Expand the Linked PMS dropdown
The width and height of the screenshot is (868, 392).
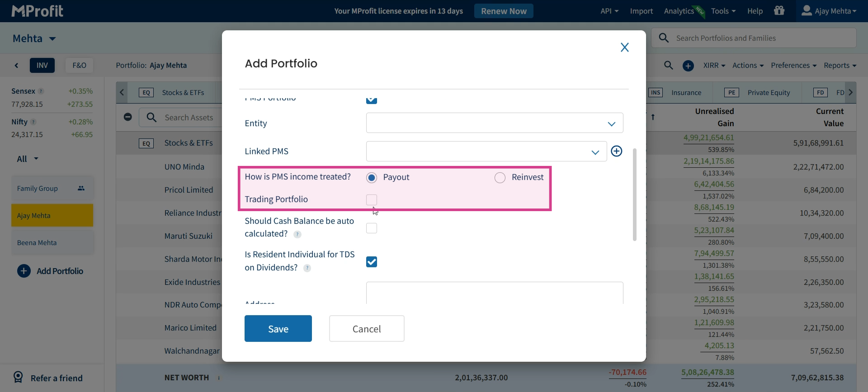486,151
